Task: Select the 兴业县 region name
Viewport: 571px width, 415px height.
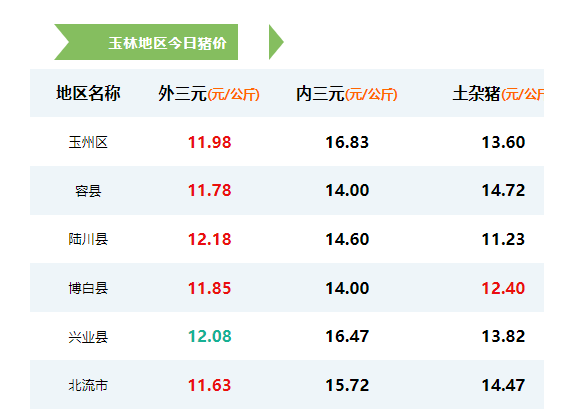Action: pyautogui.click(x=88, y=337)
